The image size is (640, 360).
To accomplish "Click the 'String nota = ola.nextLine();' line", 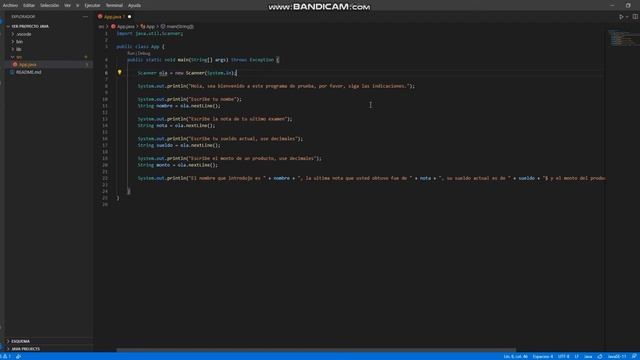I will point(176,125).
